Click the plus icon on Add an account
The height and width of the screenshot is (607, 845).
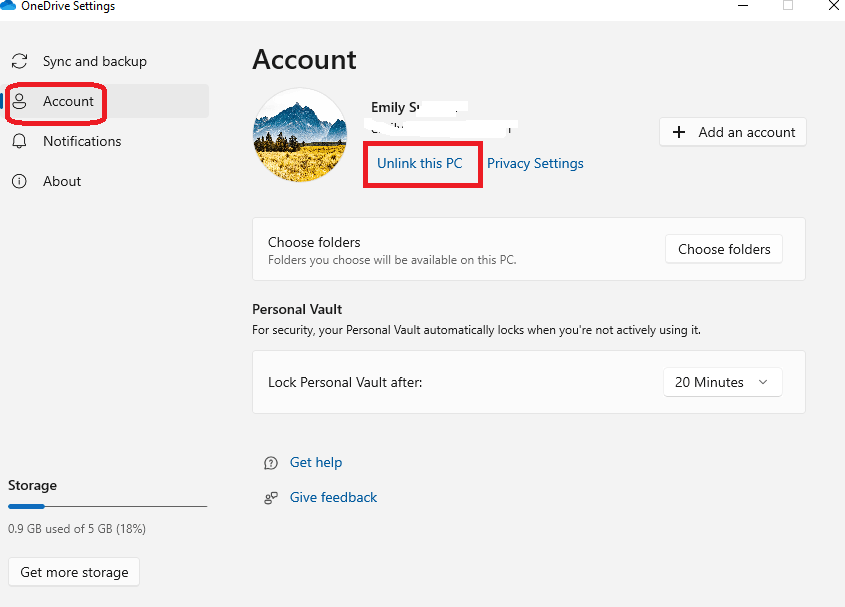point(679,132)
